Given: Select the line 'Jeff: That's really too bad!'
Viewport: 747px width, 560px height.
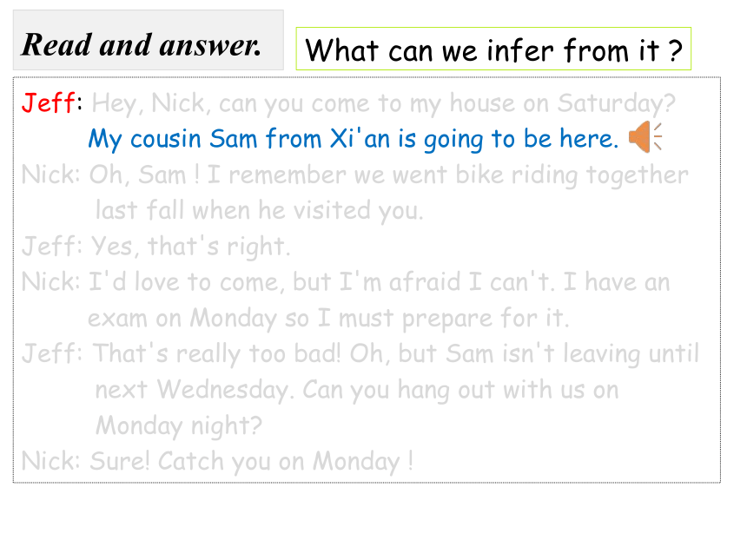Looking at the screenshot, I should (x=360, y=354).
